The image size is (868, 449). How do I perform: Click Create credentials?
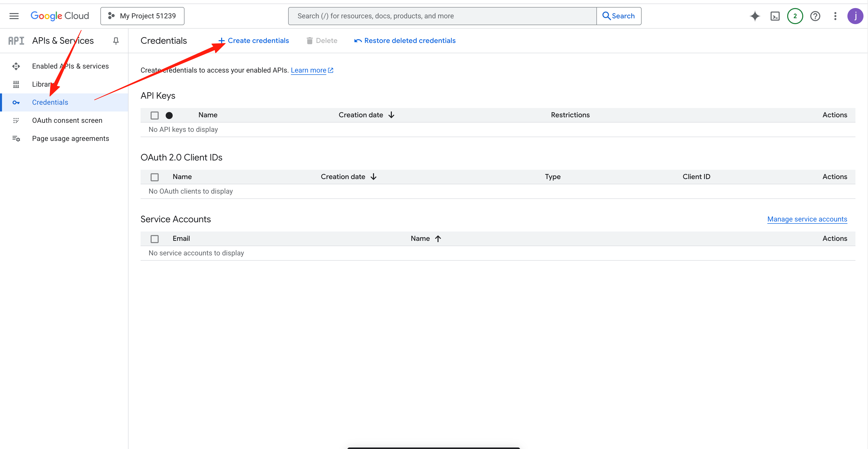[x=253, y=40]
